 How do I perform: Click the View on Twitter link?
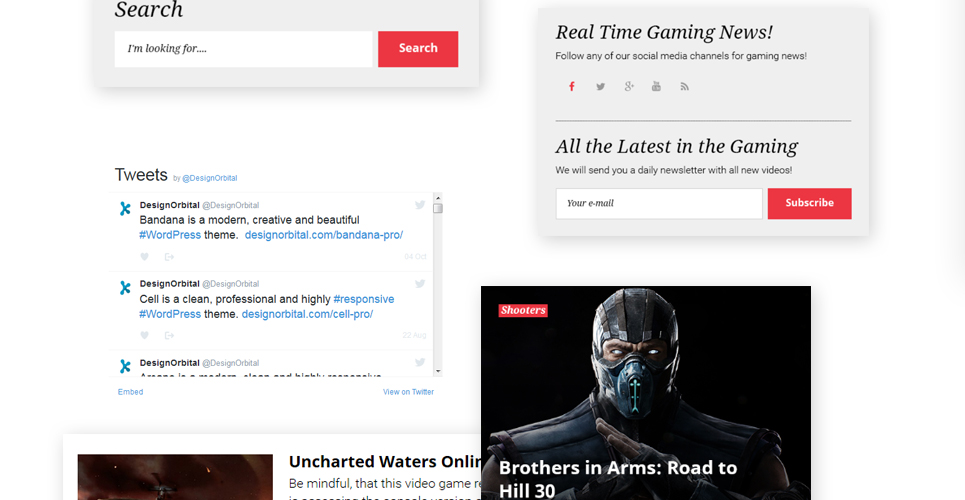[408, 392]
